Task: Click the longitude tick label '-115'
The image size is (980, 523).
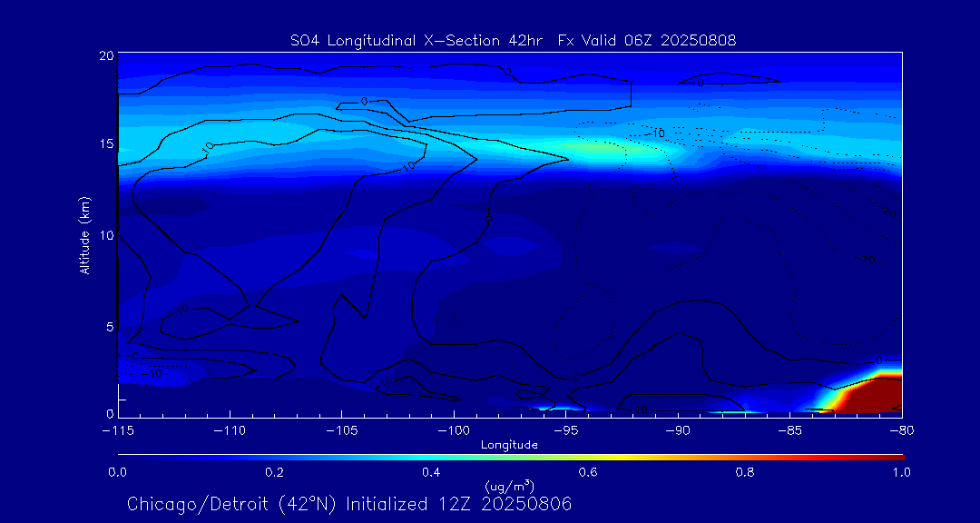Action: point(118,431)
